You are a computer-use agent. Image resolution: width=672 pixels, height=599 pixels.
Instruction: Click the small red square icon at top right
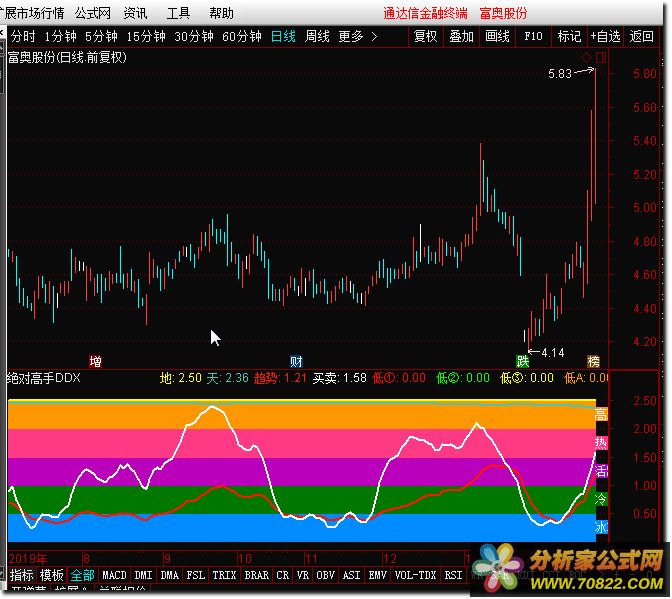click(x=600, y=56)
